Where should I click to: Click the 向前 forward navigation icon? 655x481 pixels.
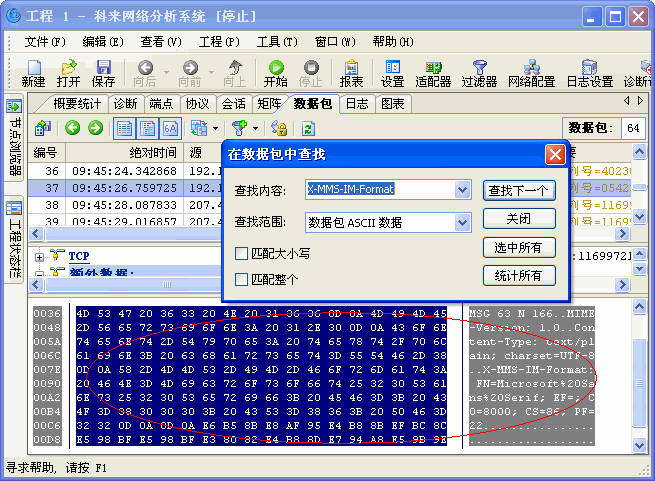(x=190, y=73)
